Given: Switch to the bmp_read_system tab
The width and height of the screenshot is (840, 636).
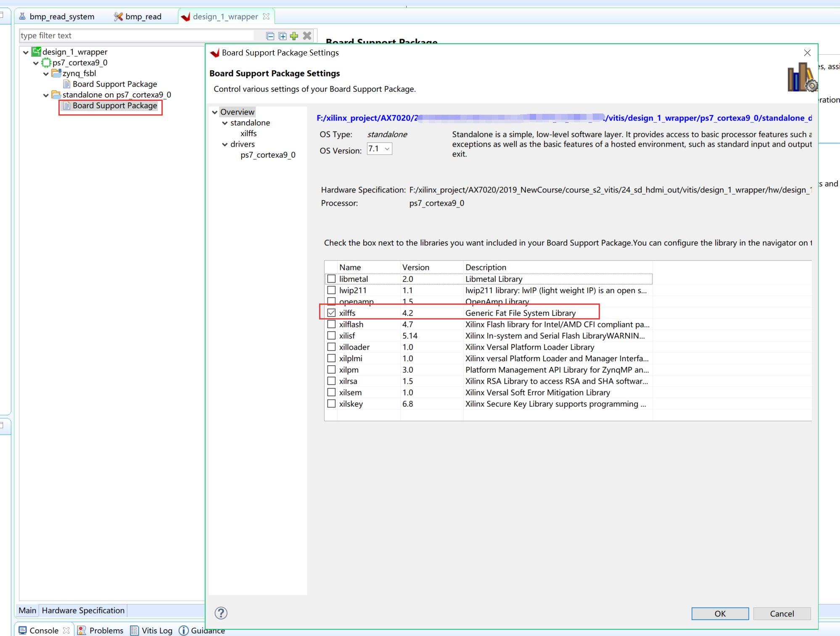Looking at the screenshot, I should pyautogui.click(x=57, y=16).
